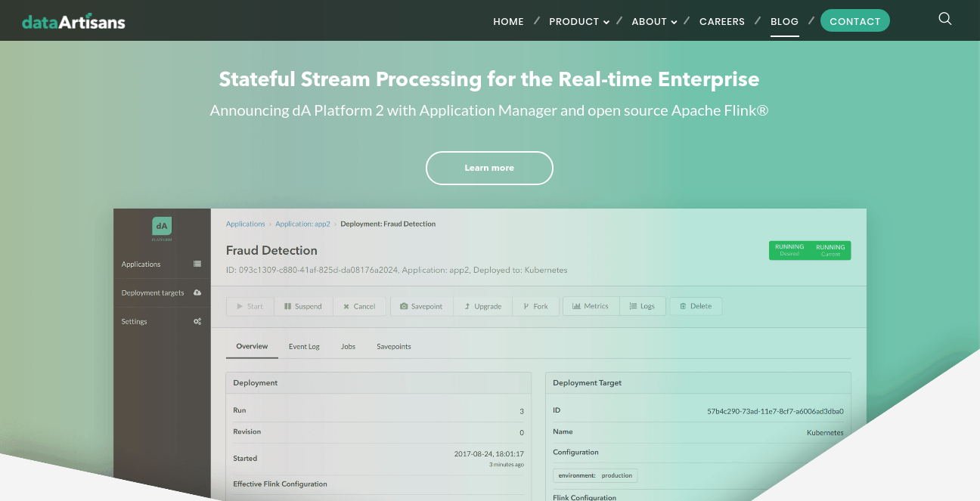Image resolution: width=980 pixels, height=501 pixels.
Task: Click the RUNNING Current status badge
Action: point(830,250)
